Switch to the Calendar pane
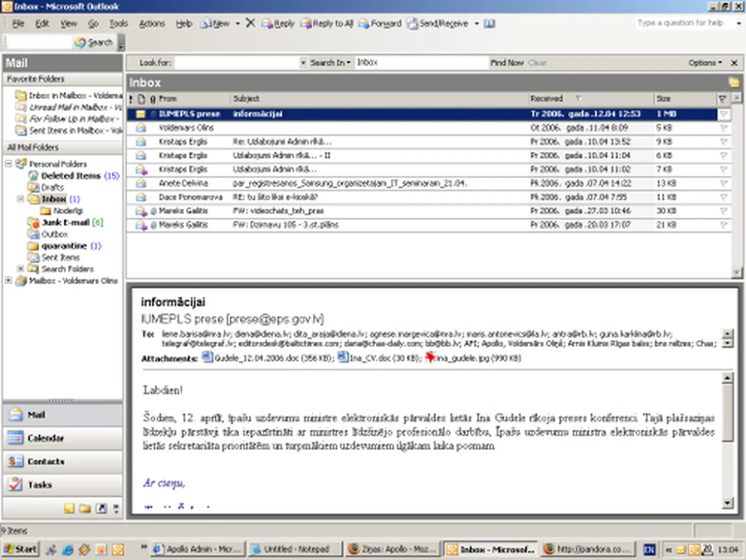 tap(63, 438)
